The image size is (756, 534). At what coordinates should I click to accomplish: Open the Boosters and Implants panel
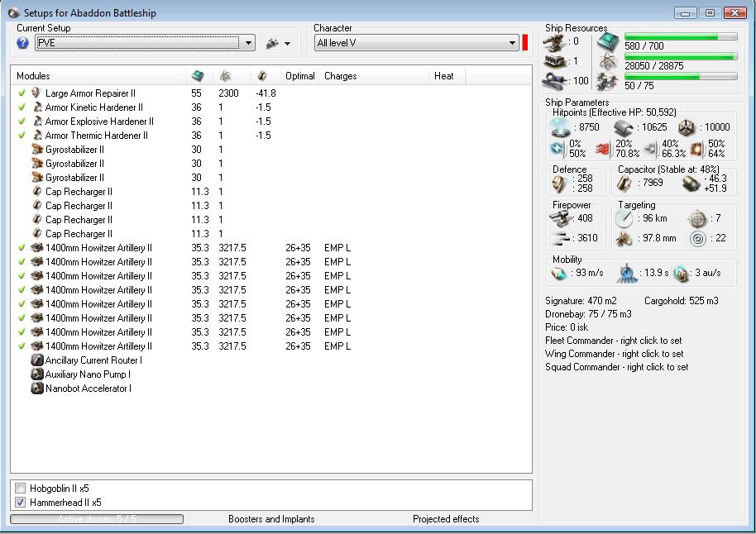[271, 519]
